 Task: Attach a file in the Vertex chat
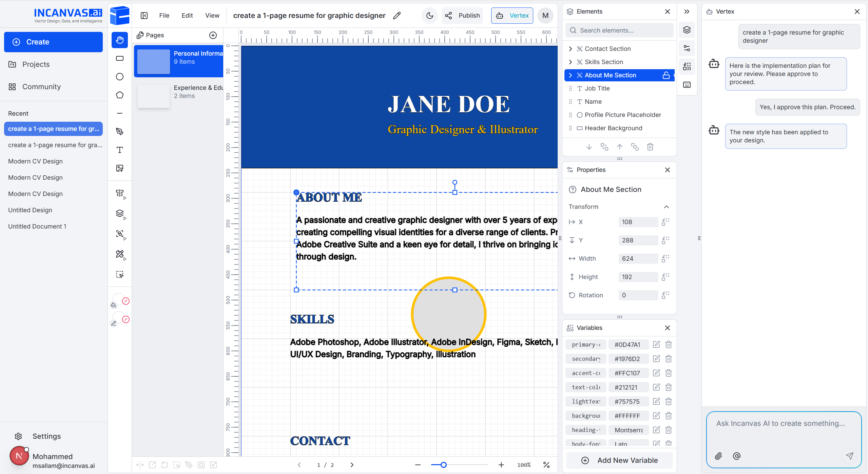(x=718, y=456)
